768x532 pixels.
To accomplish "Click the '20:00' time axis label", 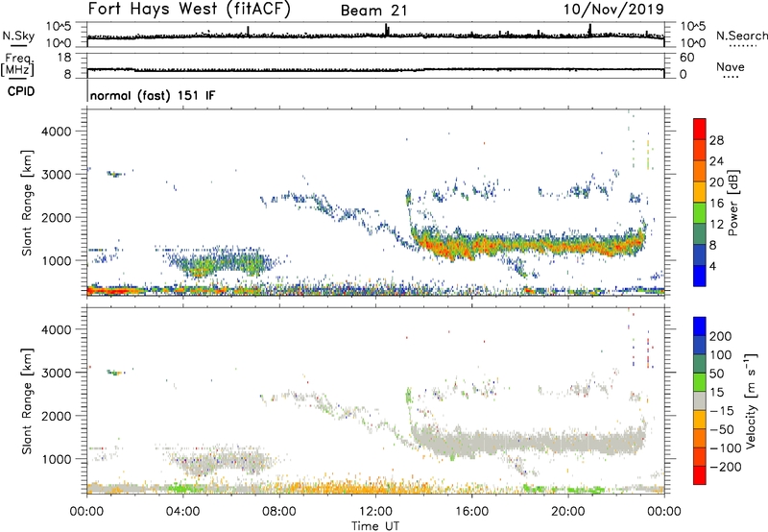I will [567, 512].
